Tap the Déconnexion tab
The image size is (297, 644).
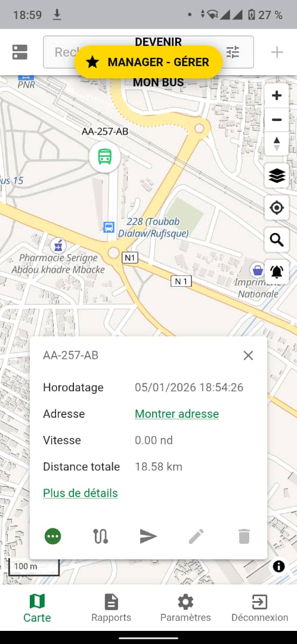259,608
